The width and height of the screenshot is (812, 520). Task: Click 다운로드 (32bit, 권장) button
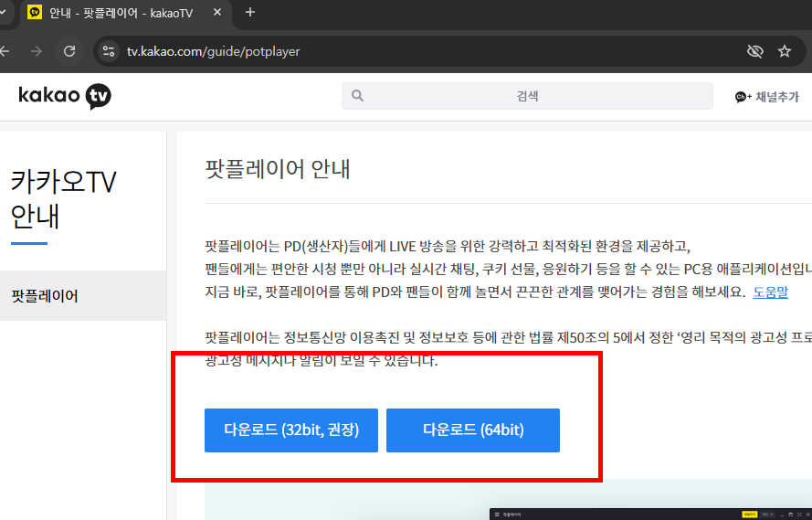[291, 430]
